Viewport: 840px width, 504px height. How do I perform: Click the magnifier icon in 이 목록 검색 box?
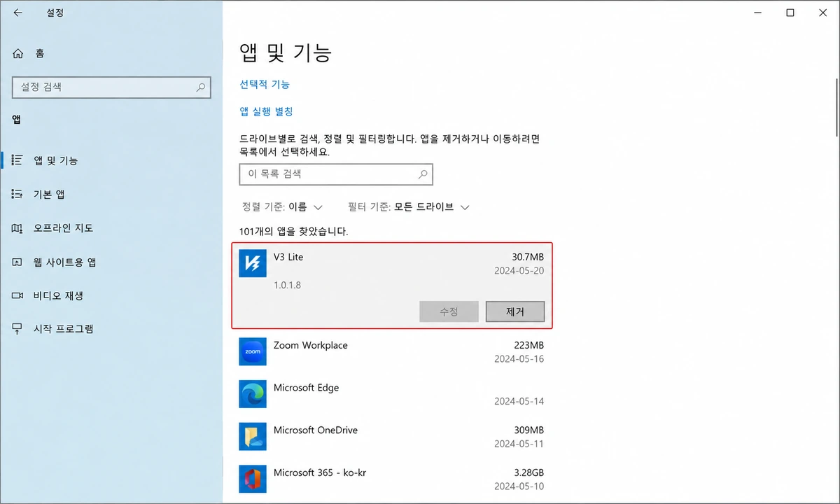point(423,174)
